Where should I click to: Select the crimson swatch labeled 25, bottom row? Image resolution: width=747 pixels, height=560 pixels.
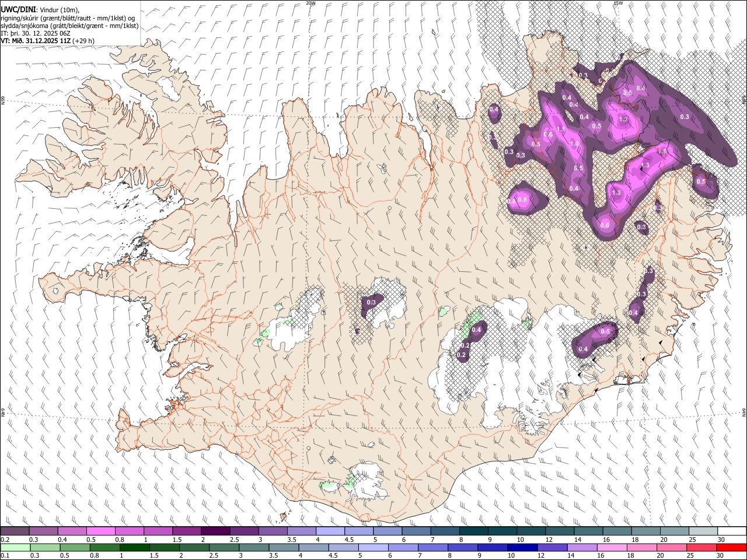702,547
